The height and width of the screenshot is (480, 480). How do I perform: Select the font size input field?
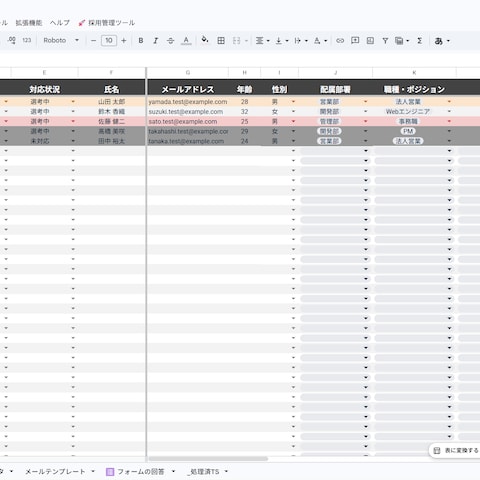(x=109, y=41)
